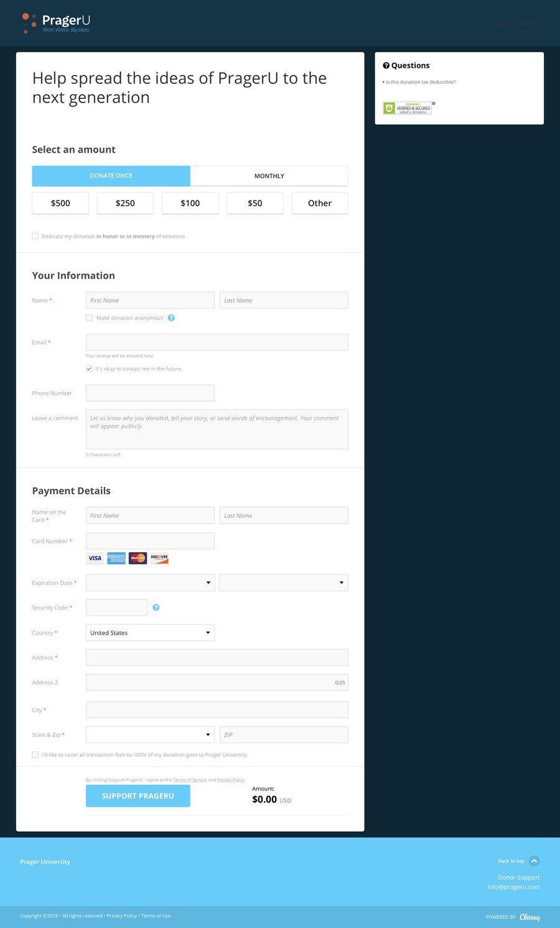The height and width of the screenshot is (928, 560).
Task: Click the PragerU logo in header
Action: tap(57, 23)
